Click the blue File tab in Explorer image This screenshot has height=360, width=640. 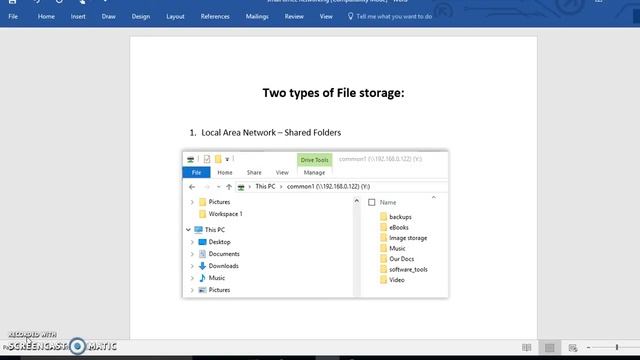pyautogui.click(x=196, y=173)
